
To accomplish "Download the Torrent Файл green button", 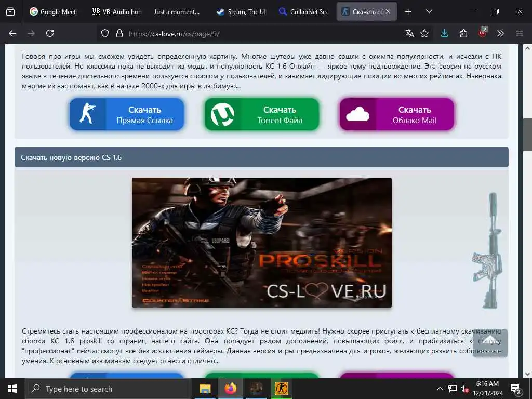I will pos(262,114).
